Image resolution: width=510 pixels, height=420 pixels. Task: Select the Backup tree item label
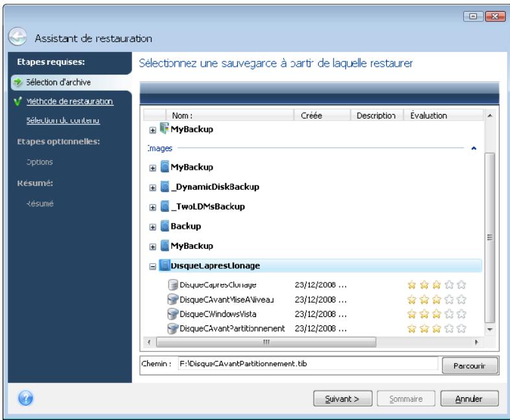pos(186,226)
